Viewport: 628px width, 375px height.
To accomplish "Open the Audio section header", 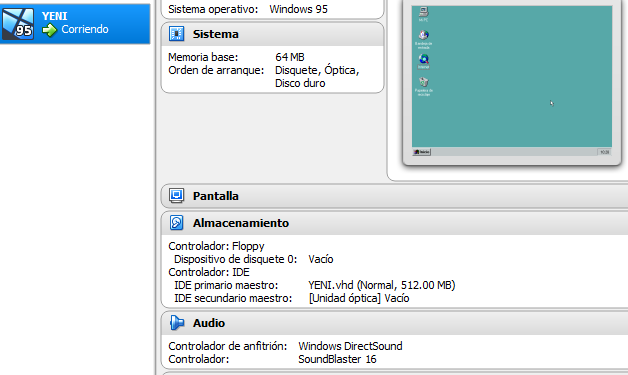I will click(395, 323).
